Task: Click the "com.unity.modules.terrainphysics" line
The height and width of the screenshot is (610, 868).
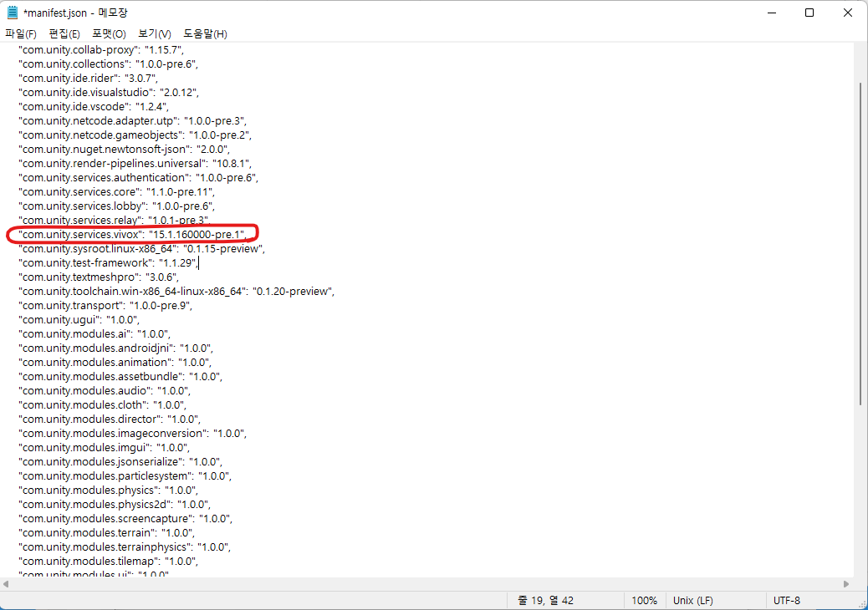Action: tap(125, 547)
